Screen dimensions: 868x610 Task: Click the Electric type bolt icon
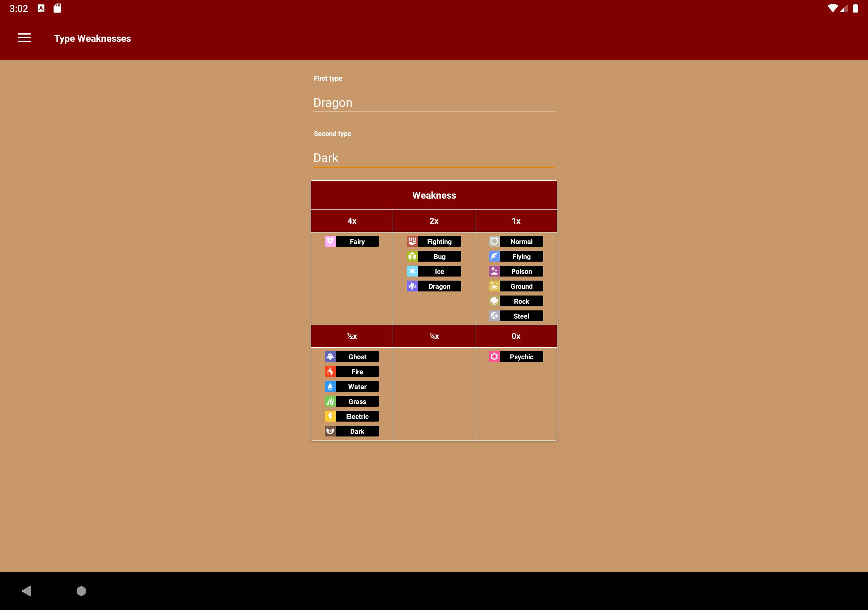click(x=330, y=416)
